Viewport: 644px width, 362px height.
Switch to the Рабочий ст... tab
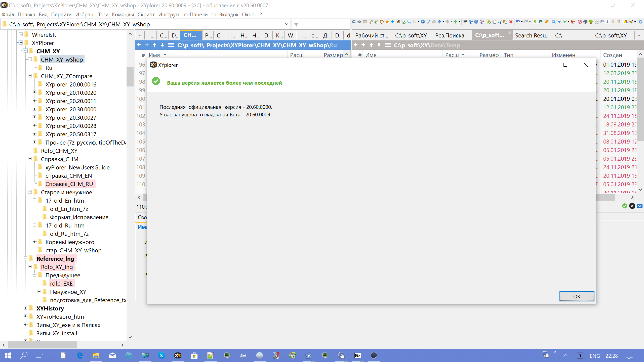[x=371, y=35]
